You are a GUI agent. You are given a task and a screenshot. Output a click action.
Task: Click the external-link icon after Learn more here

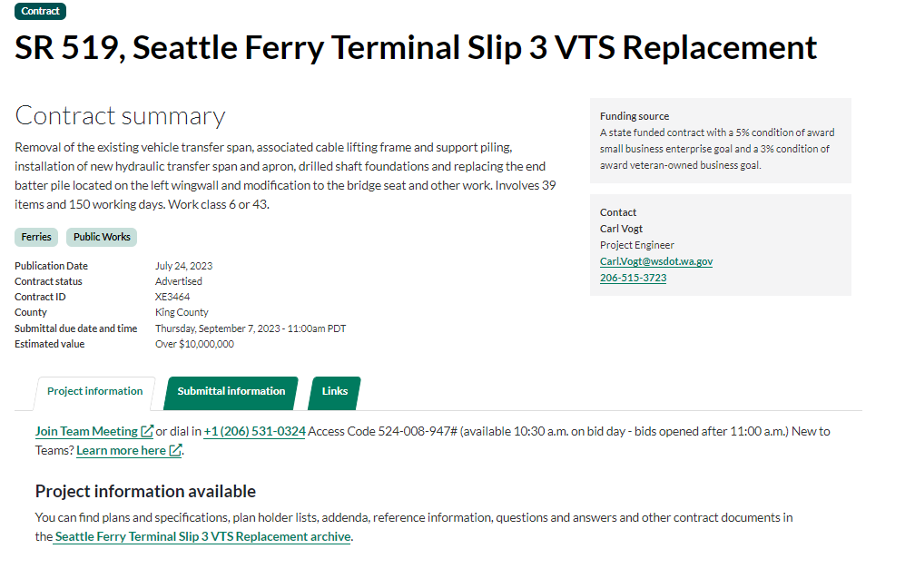click(x=175, y=451)
